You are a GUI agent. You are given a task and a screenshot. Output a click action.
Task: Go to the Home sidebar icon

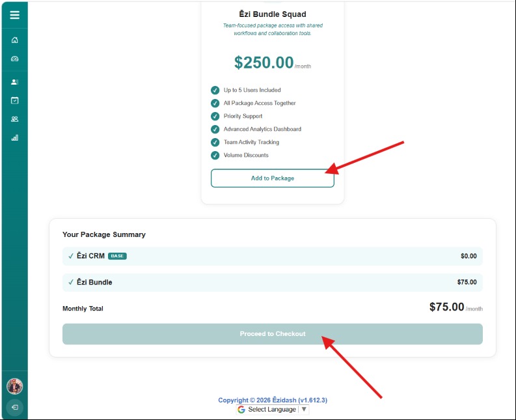14,40
